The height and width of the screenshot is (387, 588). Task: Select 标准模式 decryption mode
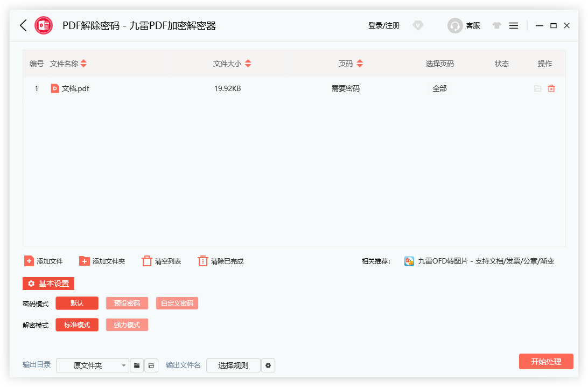click(x=77, y=325)
